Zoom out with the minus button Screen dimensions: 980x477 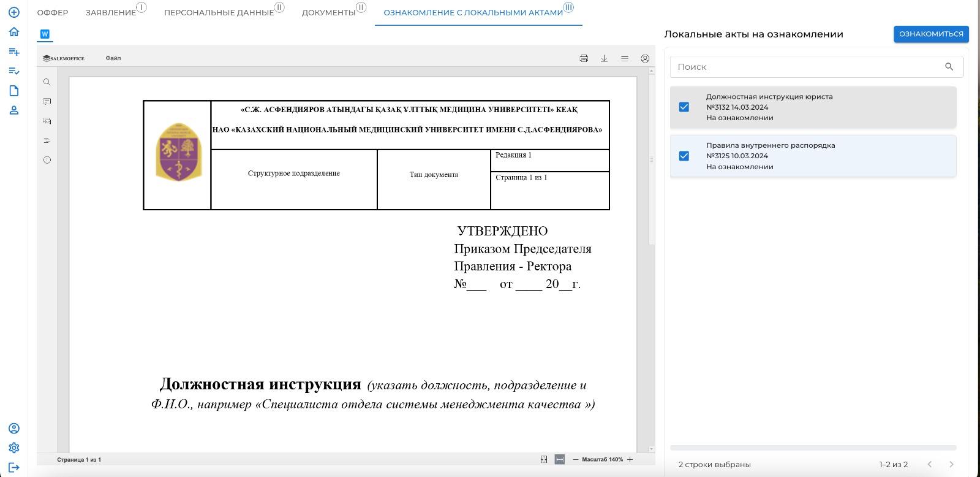(x=576, y=459)
